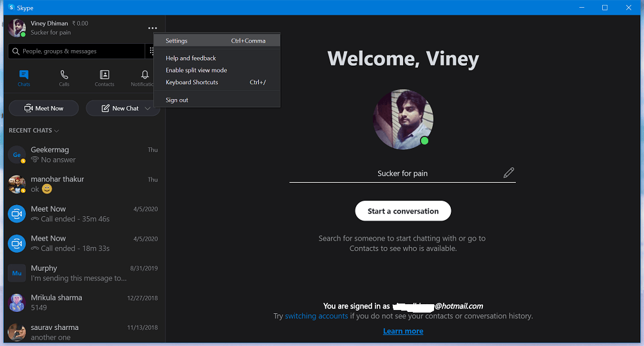Click the green status dot on the large welcome avatar
Viewport: 644px width, 346px height.
pos(424,141)
